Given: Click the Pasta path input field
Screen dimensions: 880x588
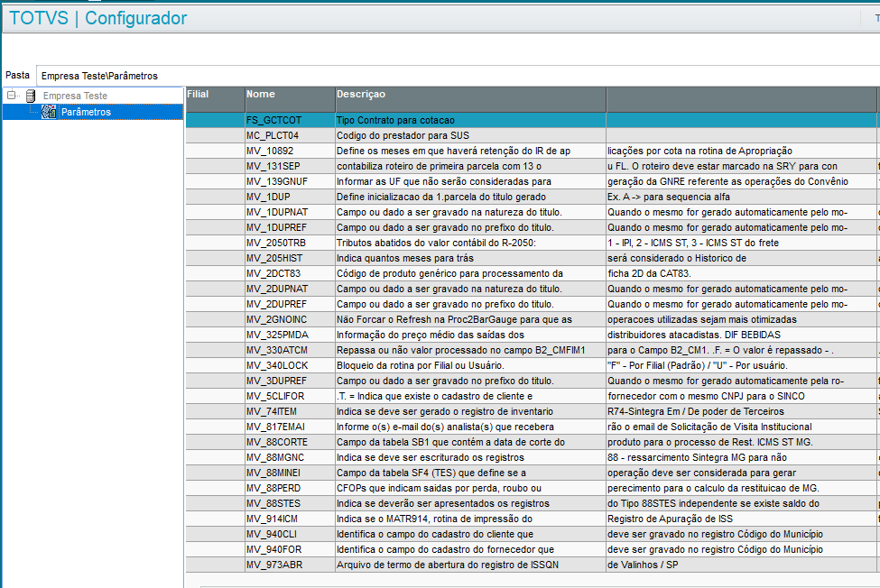Looking at the screenshot, I should point(458,76).
